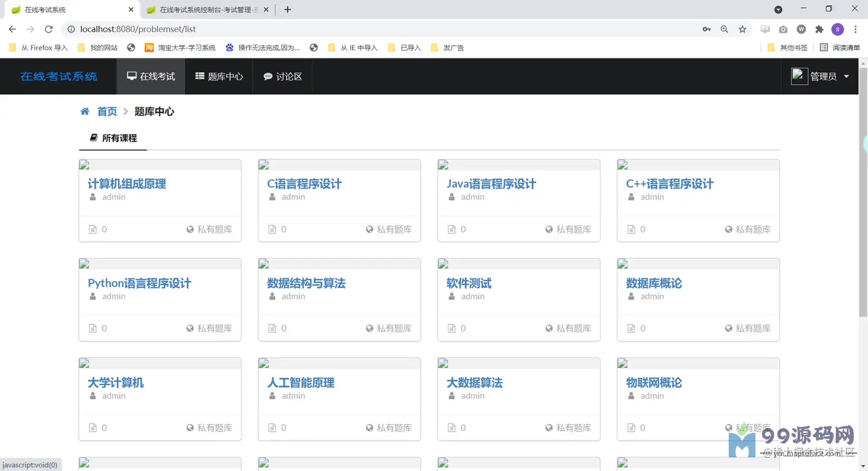Open the 其他书签 folder

tap(788, 48)
